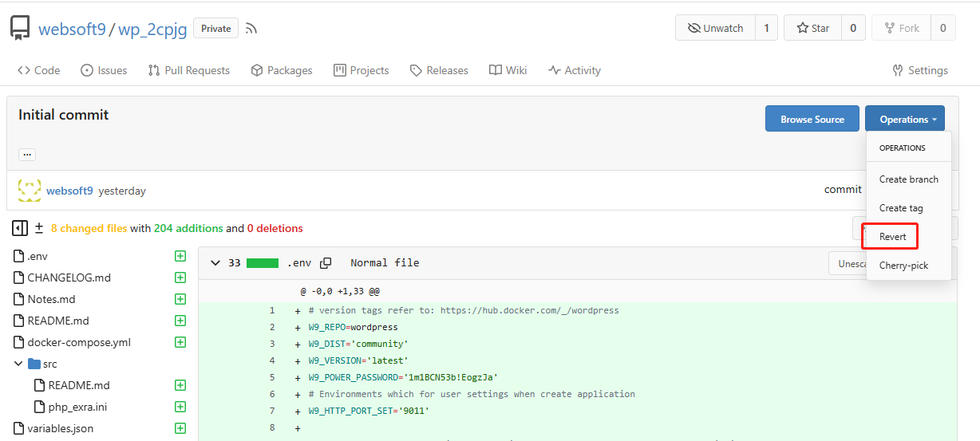Click the ellipsis button under Initial commit
This screenshot has width=980, height=441.
pos(27,155)
